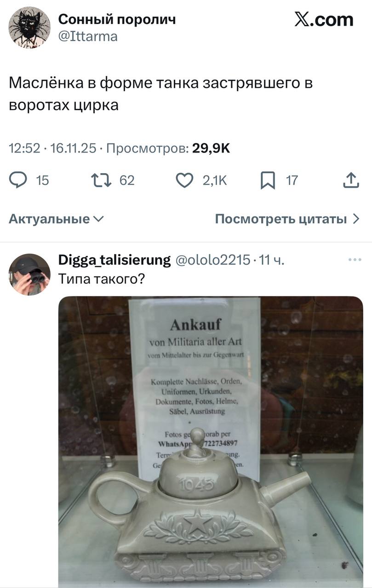This screenshot has height=588, width=372.
Task: Click the 12:52 · 16.11.25 post timestamp
Action: pos(52,148)
